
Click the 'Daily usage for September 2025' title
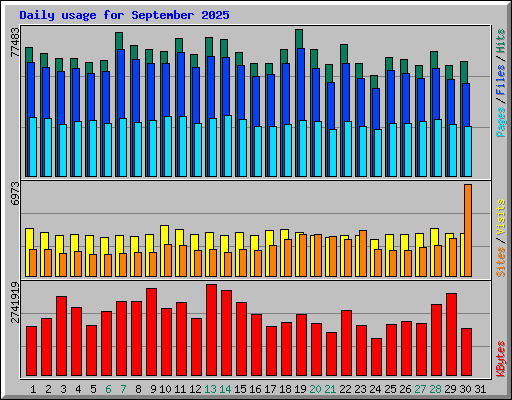click(124, 15)
